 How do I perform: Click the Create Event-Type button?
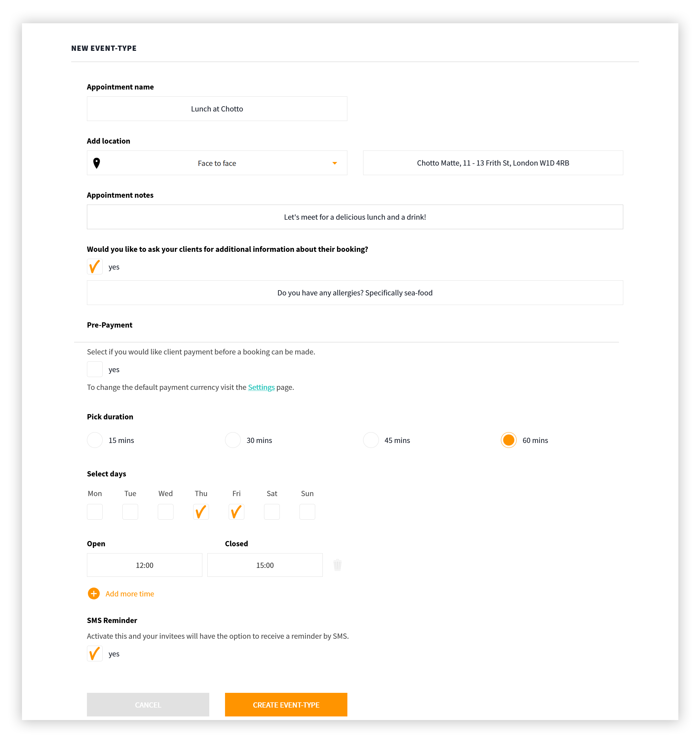click(286, 705)
